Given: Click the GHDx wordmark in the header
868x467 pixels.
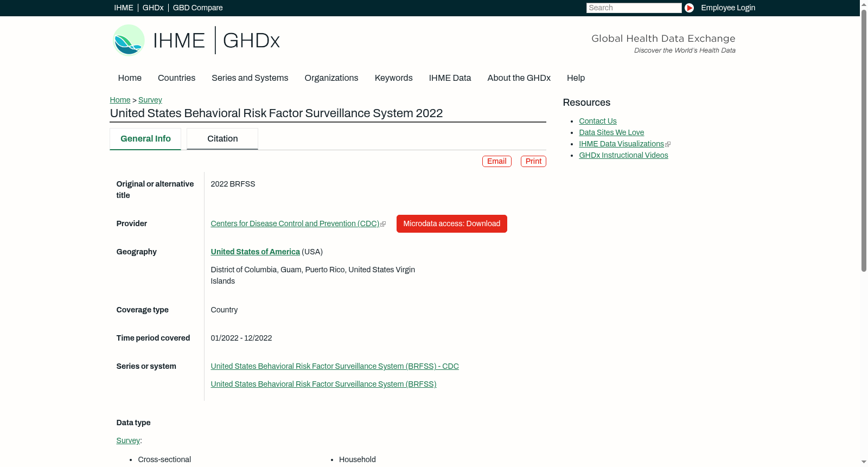Looking at the screenshot, I should click(x=251, y=41).
